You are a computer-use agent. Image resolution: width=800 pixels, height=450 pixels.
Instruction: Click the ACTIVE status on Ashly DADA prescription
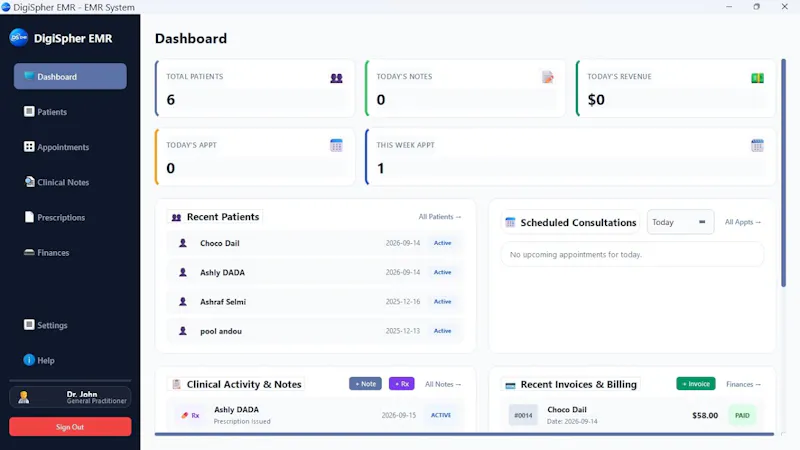pyautogui.click(x=441, y=415)
